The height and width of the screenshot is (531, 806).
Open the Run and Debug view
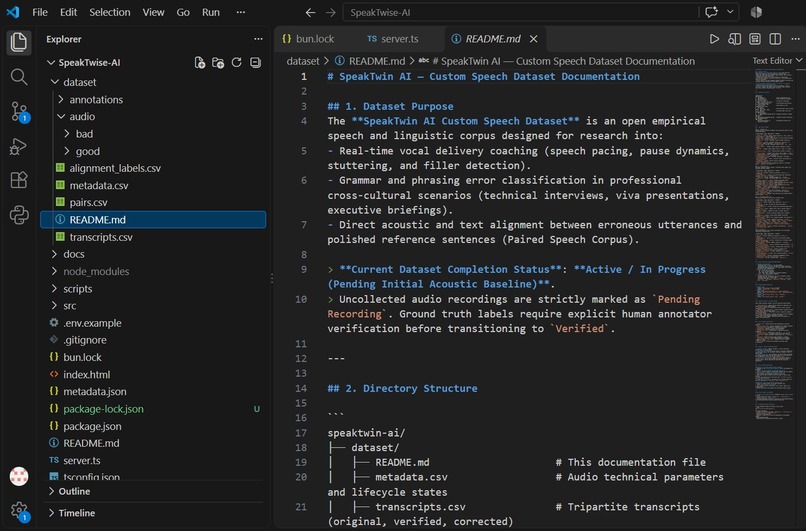19,146
